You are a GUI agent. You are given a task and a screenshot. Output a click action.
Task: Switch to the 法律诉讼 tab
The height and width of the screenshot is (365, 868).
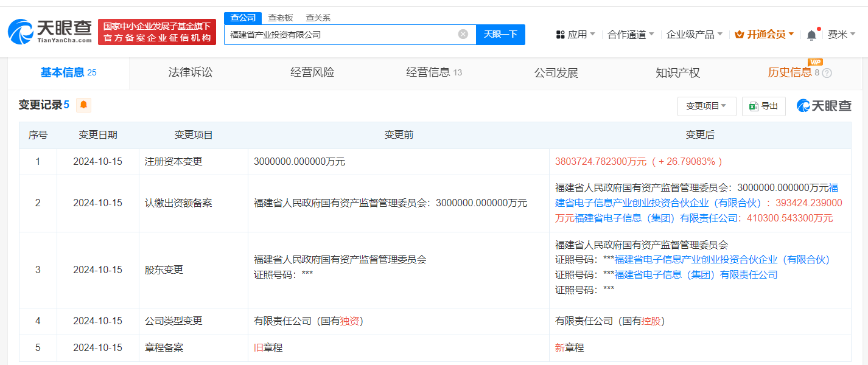[191, 73]
